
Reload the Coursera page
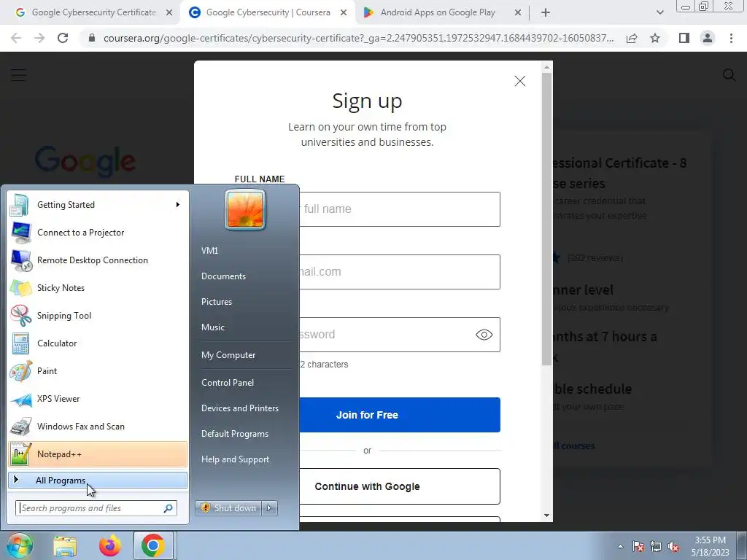point(63,38)
